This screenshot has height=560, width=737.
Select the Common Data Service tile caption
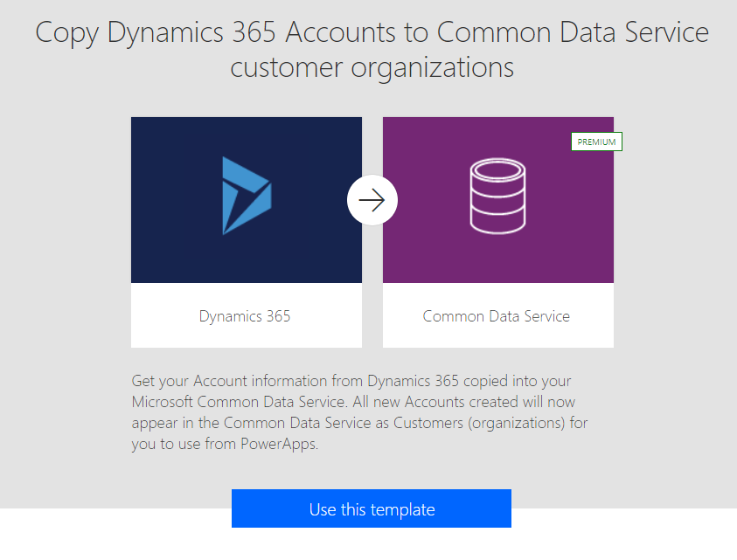tap(497, 316)
